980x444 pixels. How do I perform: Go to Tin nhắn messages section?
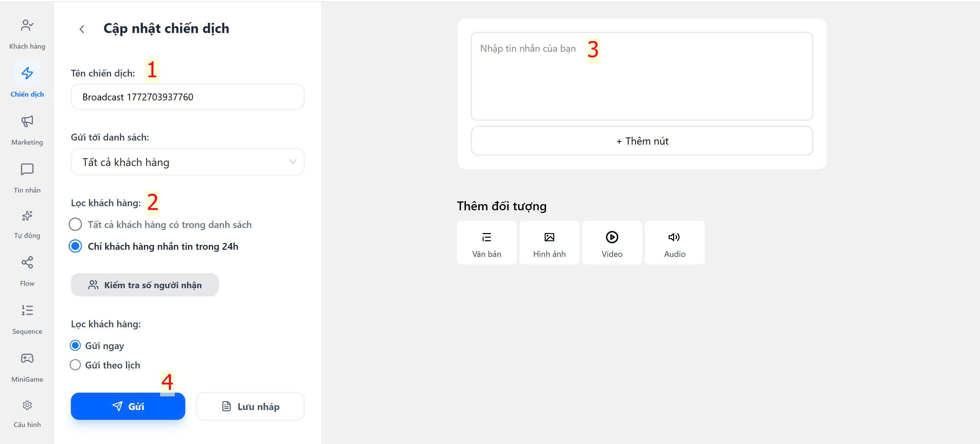(x=27, y=177)
